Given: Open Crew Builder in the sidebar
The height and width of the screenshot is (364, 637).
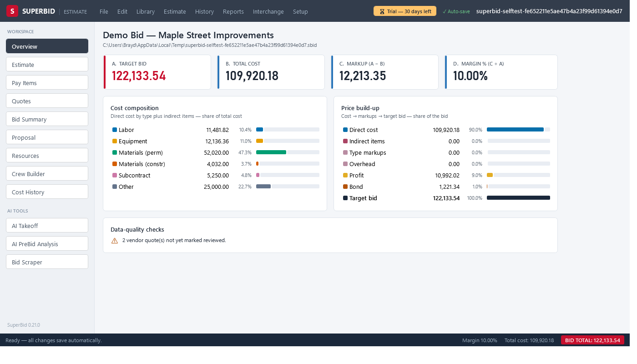Looking at the screenshot, I should pos(47,173).
